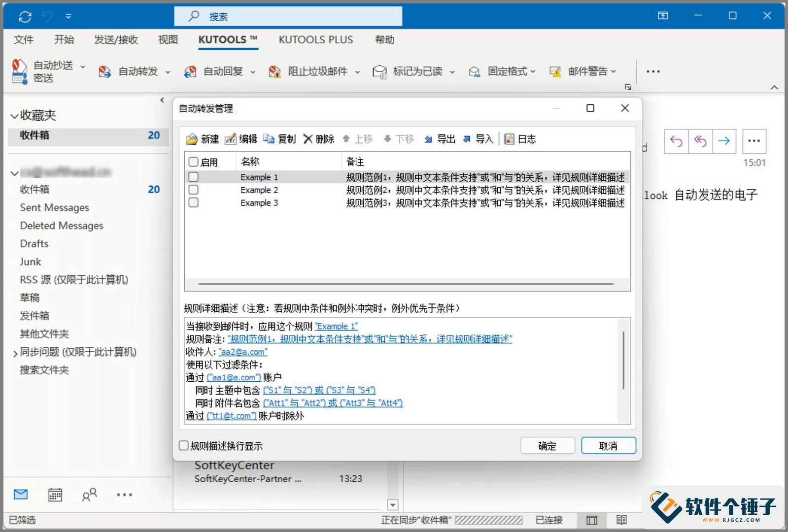Click the search box in title bar
788x532 pixels.
click(x=288, y=16)
